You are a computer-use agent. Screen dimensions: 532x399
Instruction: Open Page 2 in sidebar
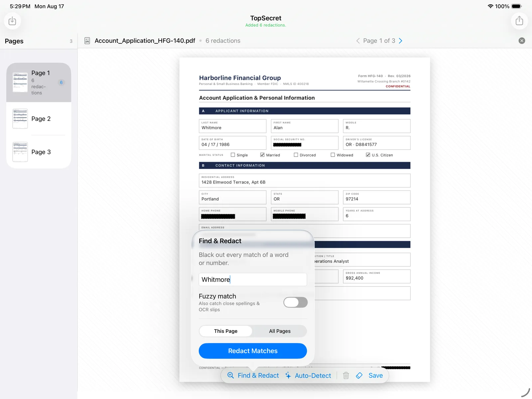39,119
